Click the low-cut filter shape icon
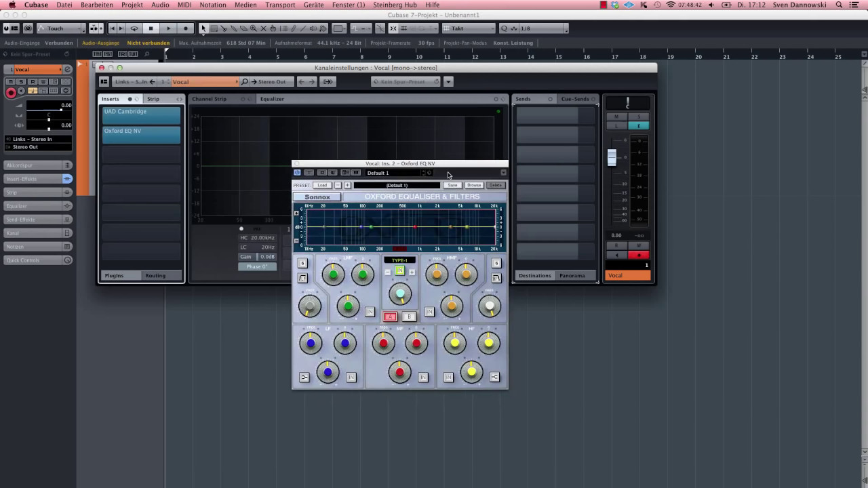This screenshot has width=868, height=488. tap(302, 278)
